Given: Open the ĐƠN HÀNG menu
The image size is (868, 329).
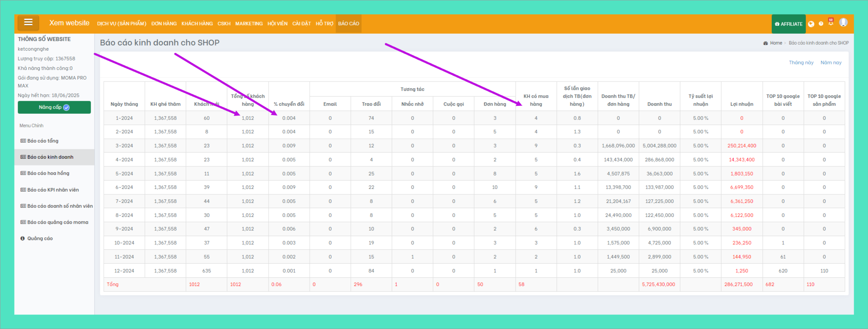Looking at the screenshot, I should pyautogui.click(x=164, y=24).
